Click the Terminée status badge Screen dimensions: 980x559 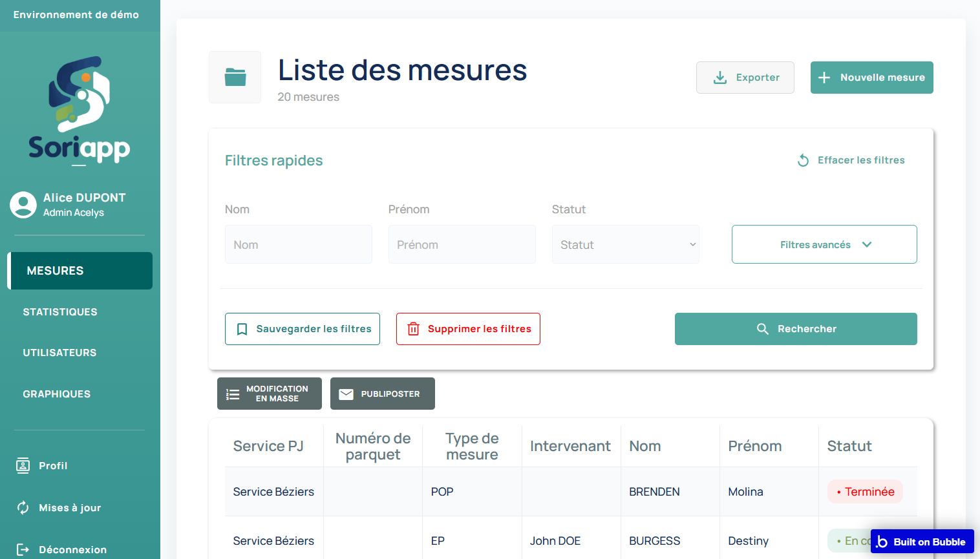pyautogui.click(x=865, y=492)
